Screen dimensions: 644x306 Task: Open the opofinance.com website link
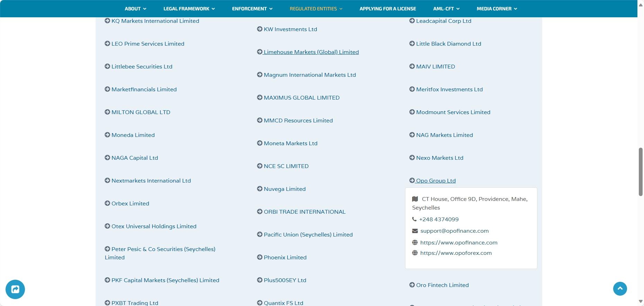coord(459,242)
